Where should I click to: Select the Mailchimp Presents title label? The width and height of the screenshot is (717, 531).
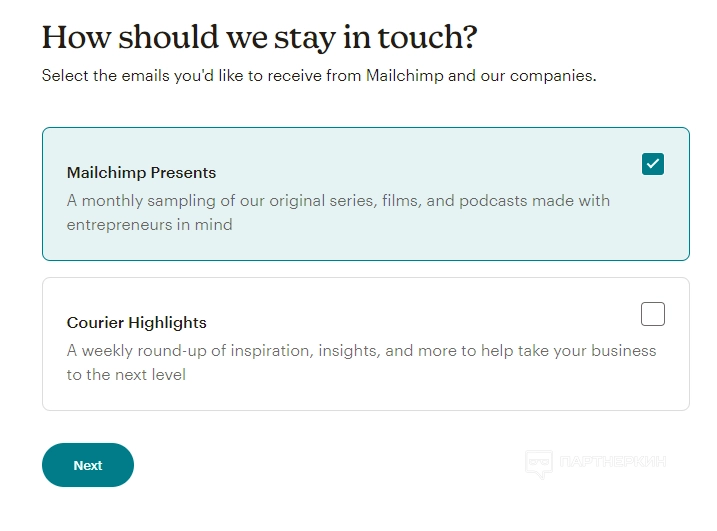pos(141,172)
